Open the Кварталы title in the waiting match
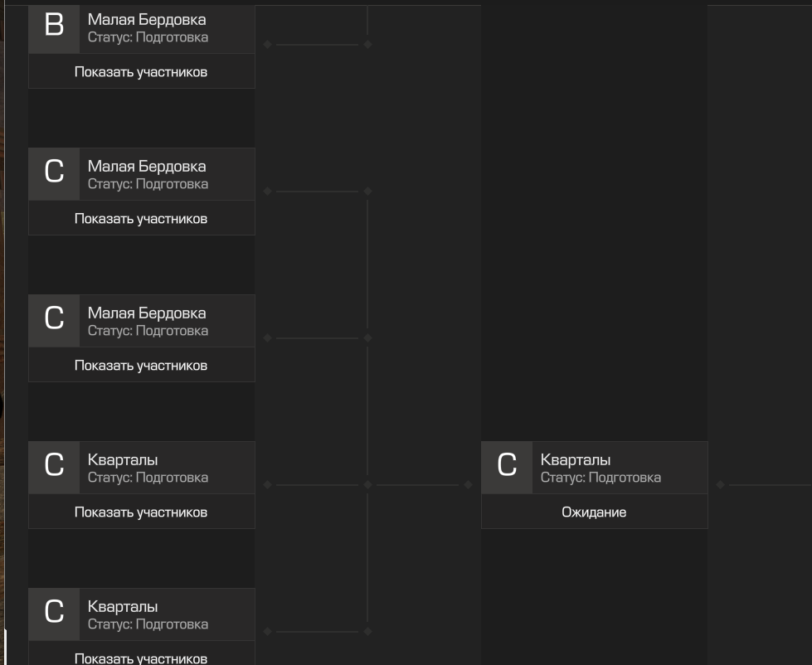812x665 pixels. point(576,459)
